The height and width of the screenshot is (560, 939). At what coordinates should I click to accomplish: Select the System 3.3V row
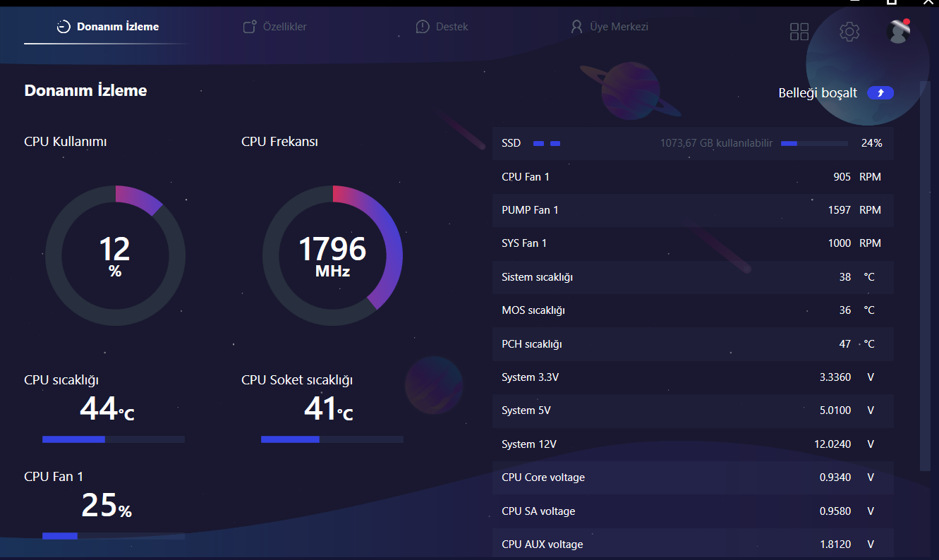(693, 377)
